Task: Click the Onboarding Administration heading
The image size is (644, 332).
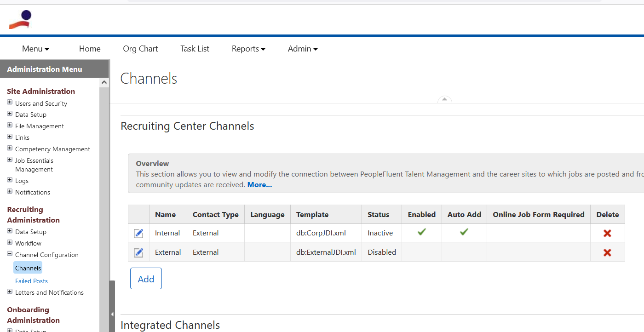Action: 33,315
